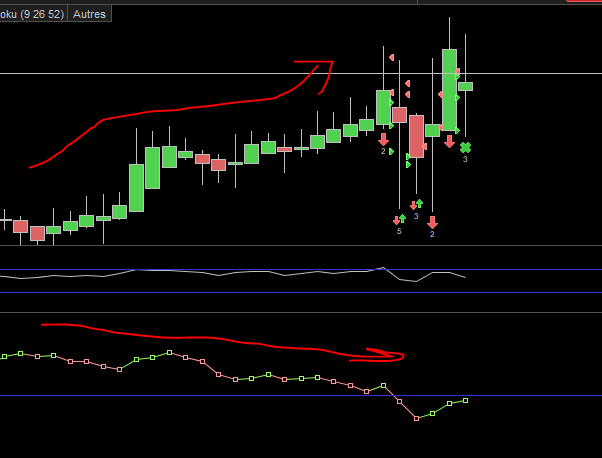Open the Autres indicator tab
Image resolution: width=602 pixels, height=458 pixels.
(x=89, y=14)
